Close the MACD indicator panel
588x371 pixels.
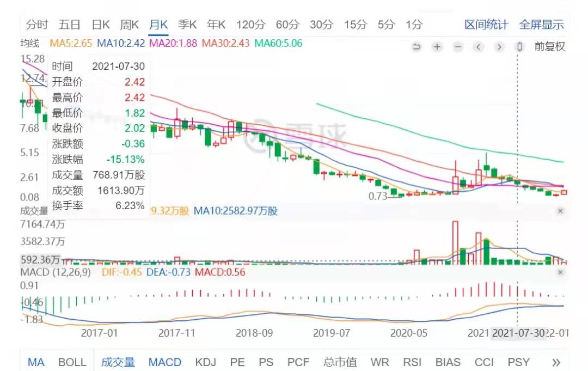click(x=560, y=272)
